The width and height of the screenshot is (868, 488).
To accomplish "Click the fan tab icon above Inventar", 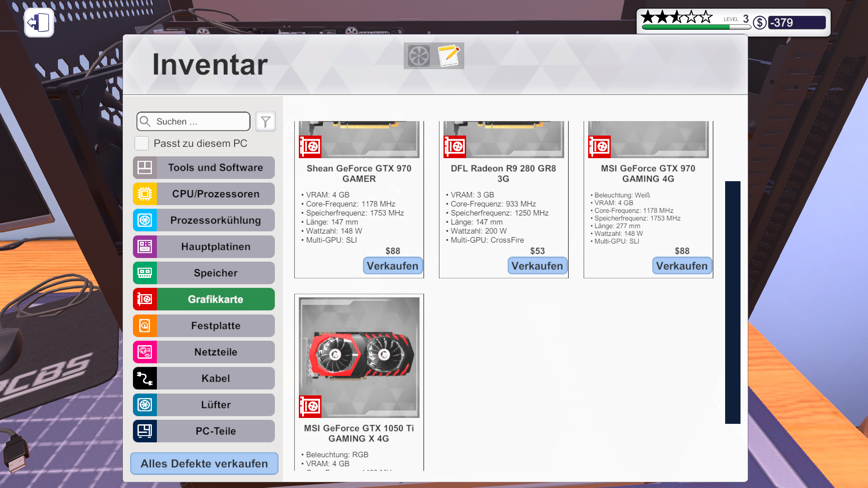I will (419, 56).
